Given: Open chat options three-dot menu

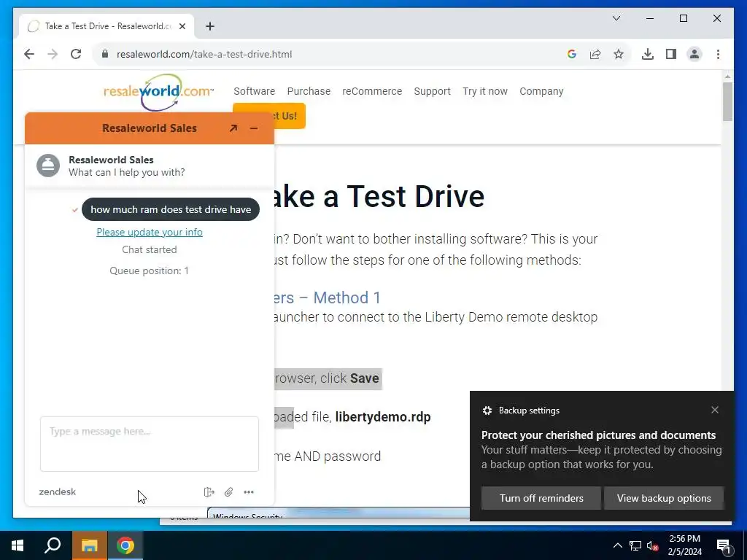Looking at the screenshot, I should tap(249, 492).
